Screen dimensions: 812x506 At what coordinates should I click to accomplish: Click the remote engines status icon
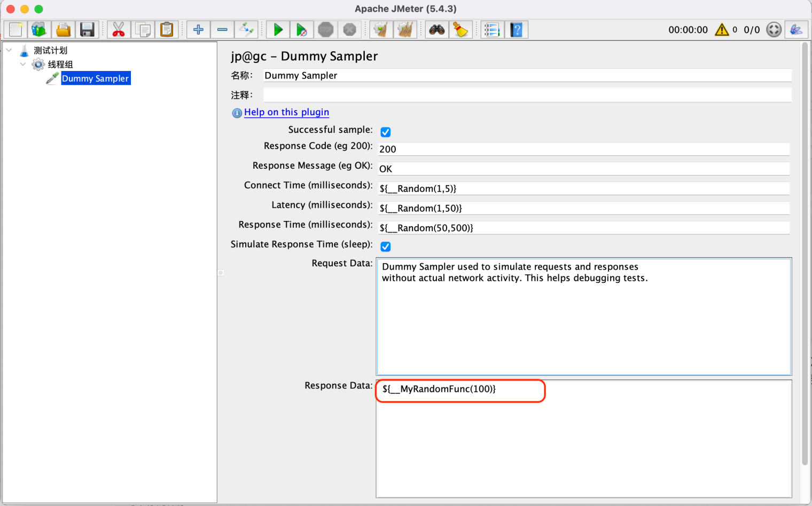coord(774,29)
